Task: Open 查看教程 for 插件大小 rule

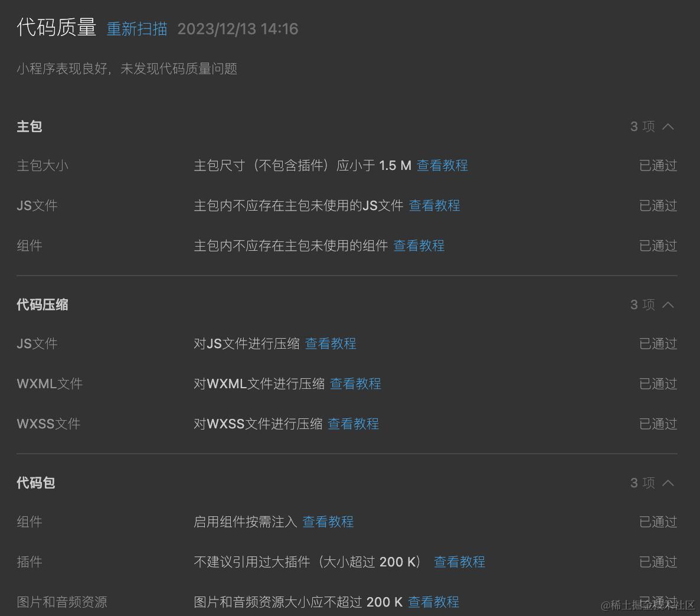Action: [x=459, y=562]
